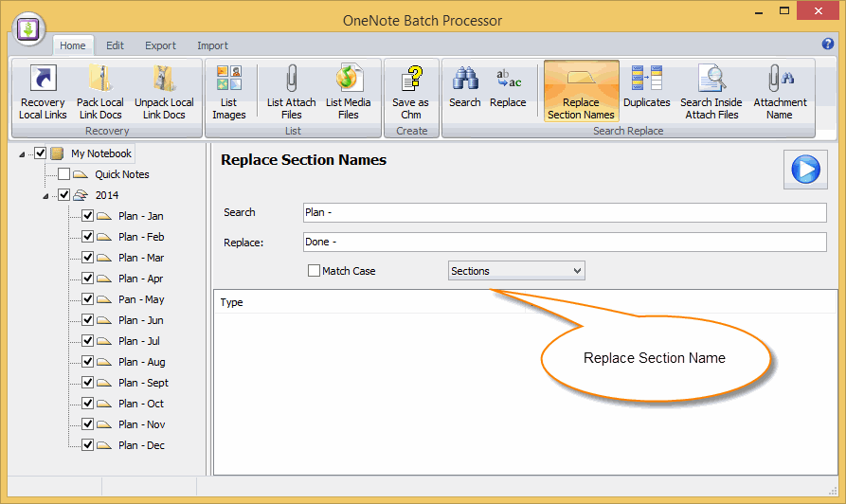This screenshot has height=504, width=846.
Task: Open the purple application menu orb
Action: pyautogui.click(x=28, y=29)
